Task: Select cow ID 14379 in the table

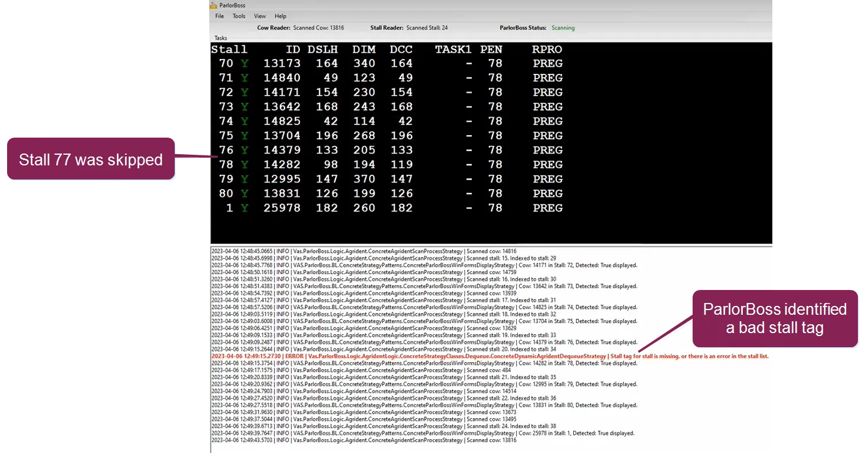Action: (282, 150)
